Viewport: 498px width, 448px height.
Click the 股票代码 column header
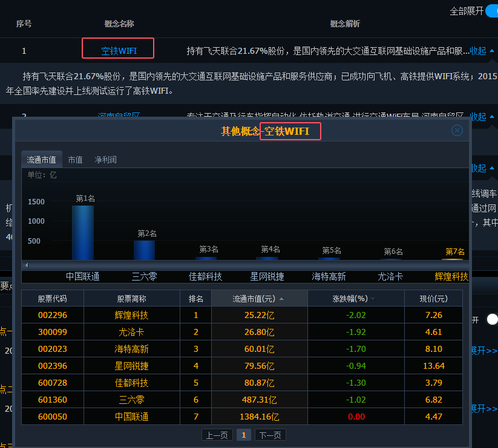point(53,299)
